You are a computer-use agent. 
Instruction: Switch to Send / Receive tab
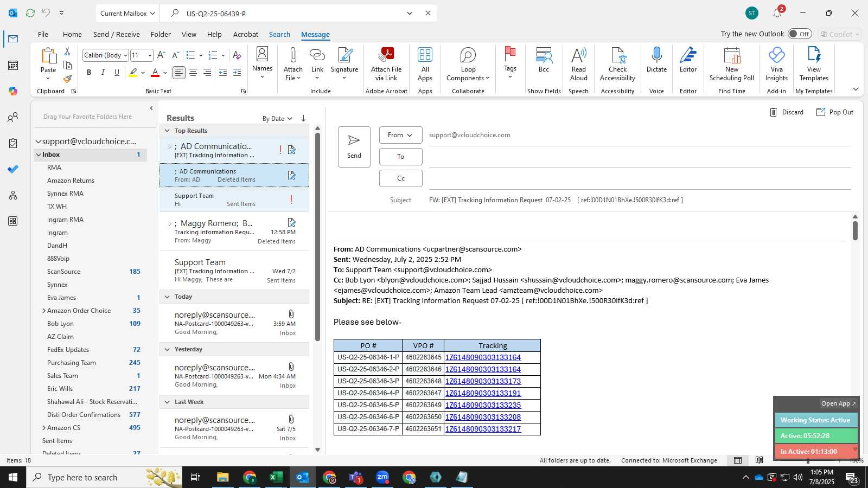pos(117,34)
